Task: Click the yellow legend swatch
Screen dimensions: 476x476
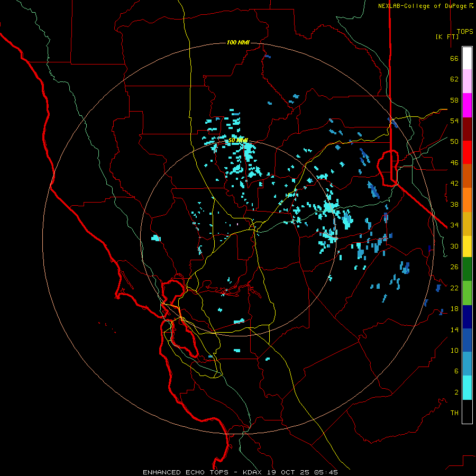Action: (x=467, y=246)
